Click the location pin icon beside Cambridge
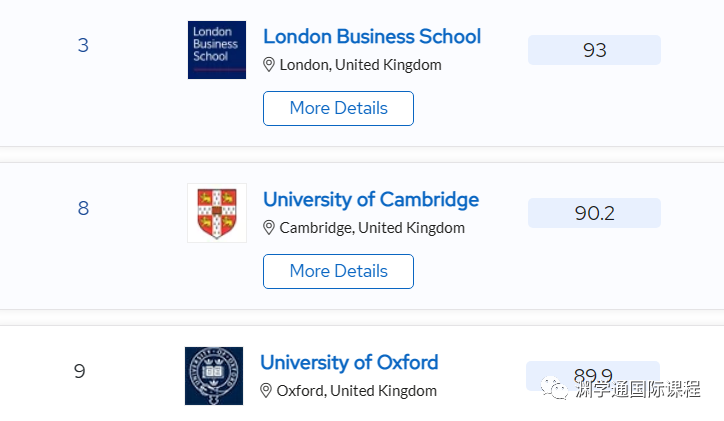 click(269, 228)
